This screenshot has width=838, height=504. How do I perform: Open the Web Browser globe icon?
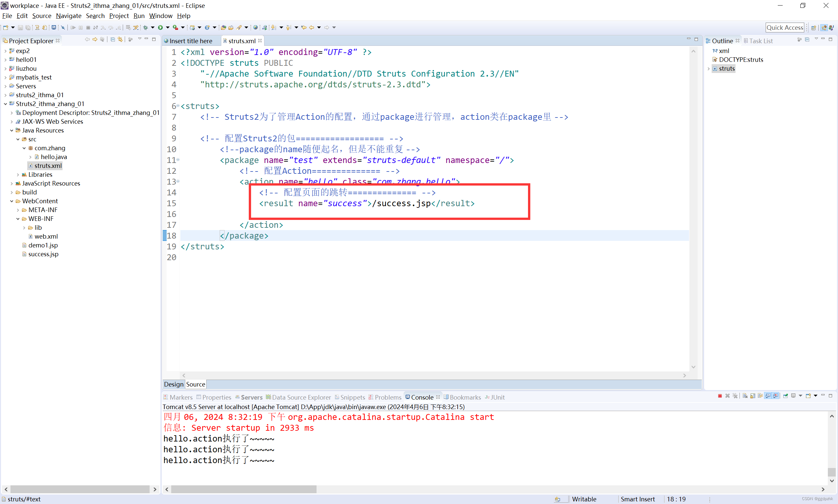coord(255,27)
